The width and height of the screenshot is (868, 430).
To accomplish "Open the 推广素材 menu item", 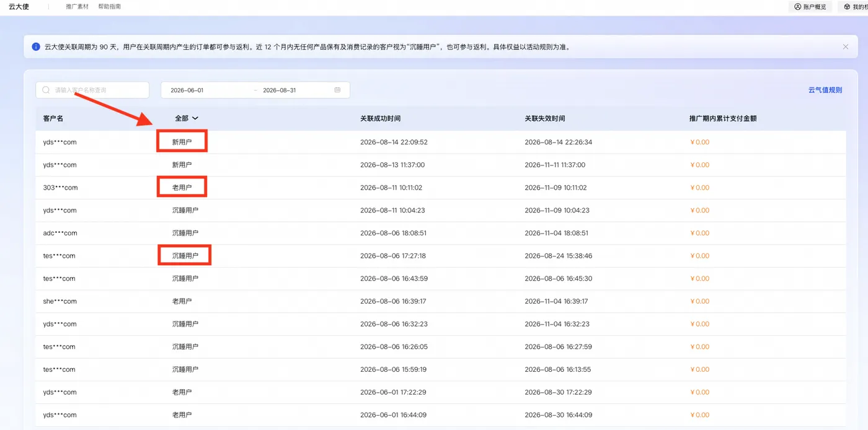I will tap(77, 7).
